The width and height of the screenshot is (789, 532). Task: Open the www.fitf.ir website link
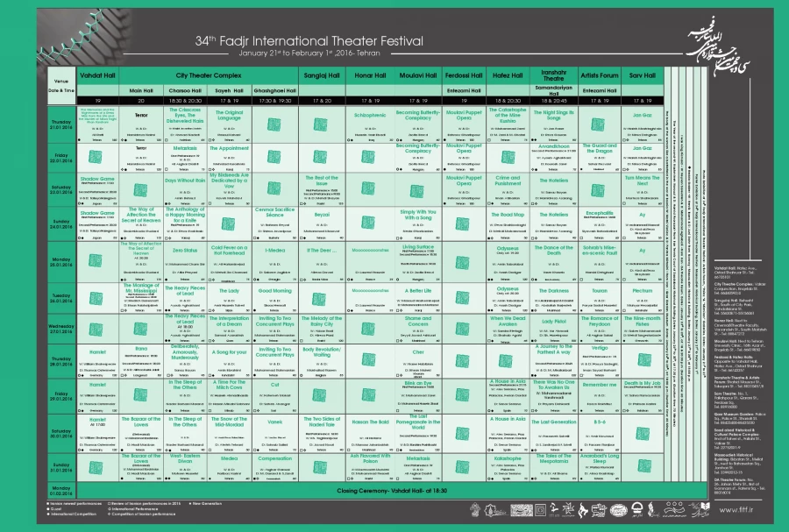click(736, 510)
